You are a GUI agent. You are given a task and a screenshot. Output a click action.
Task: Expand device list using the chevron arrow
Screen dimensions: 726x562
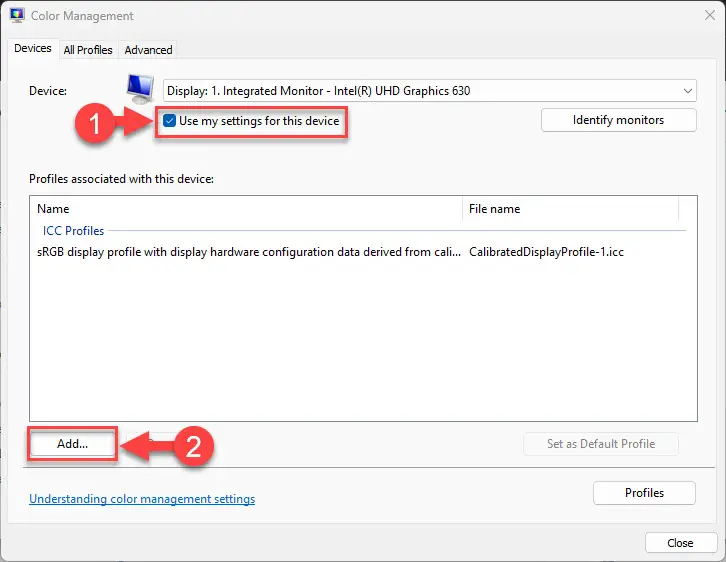pyautogui.click(x=688, y=91)
